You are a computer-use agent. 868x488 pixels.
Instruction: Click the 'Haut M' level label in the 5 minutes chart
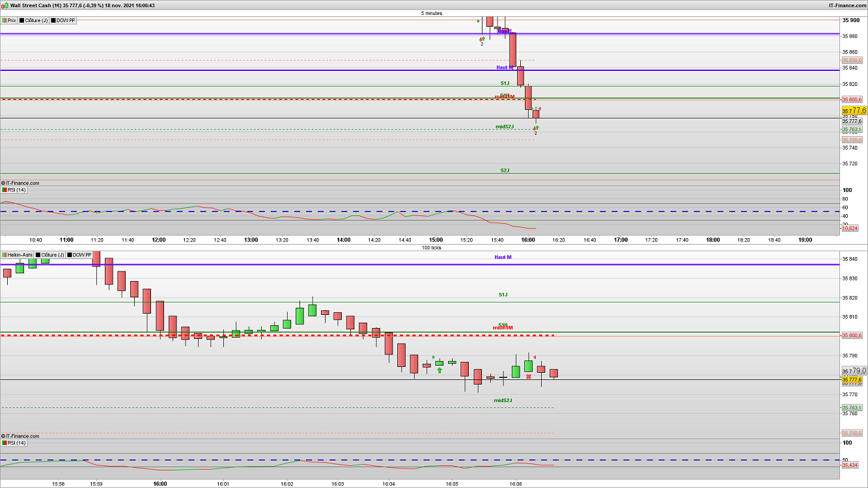pyautogui.click(x=505, y=67)
